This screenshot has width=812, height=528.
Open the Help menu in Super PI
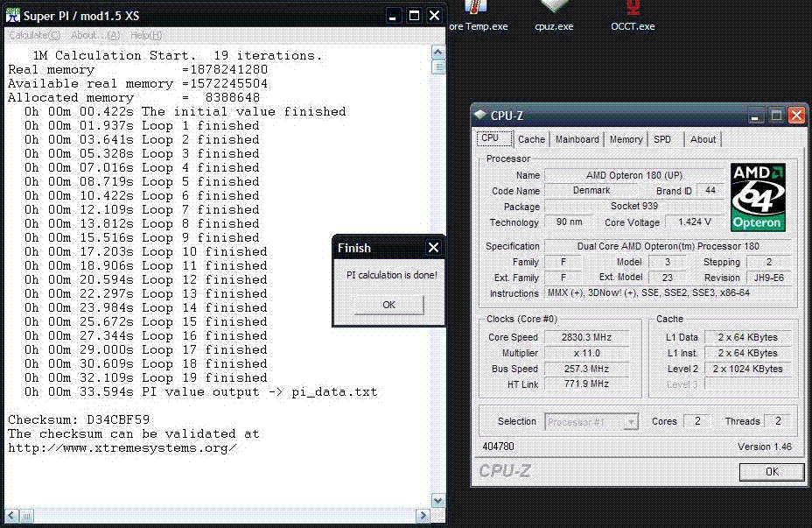146,35
